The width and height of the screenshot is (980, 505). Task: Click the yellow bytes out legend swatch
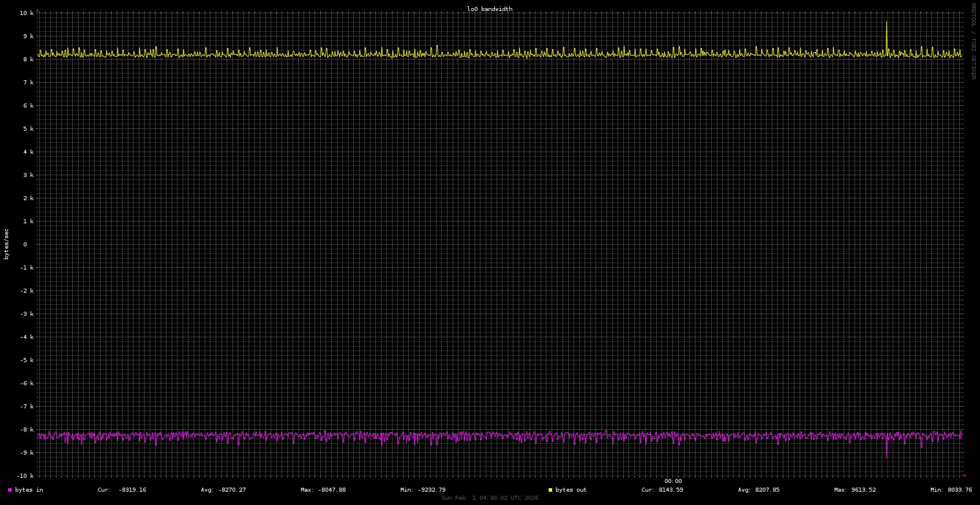(x=550, y=490)
